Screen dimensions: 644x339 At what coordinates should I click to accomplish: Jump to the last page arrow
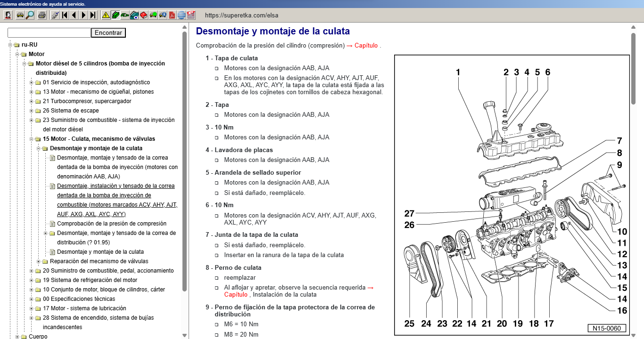[x=93, y=15]
